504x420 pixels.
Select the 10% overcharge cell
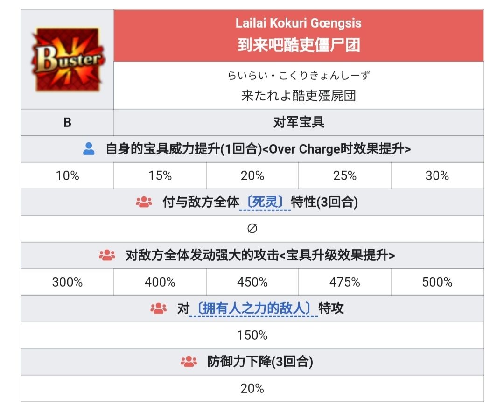(67, 176)
